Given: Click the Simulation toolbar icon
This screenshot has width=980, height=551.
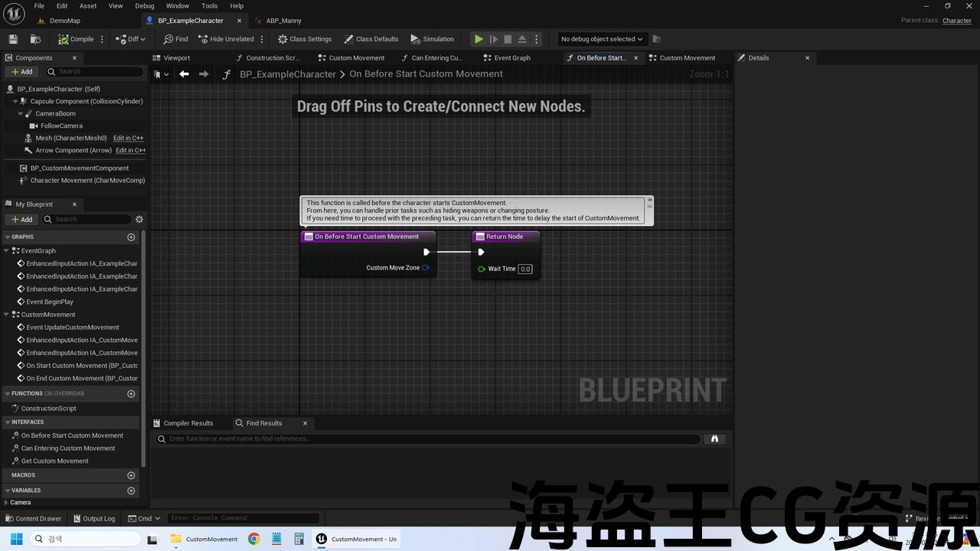Looking at the screenshot, I should (x=432, y=39).
